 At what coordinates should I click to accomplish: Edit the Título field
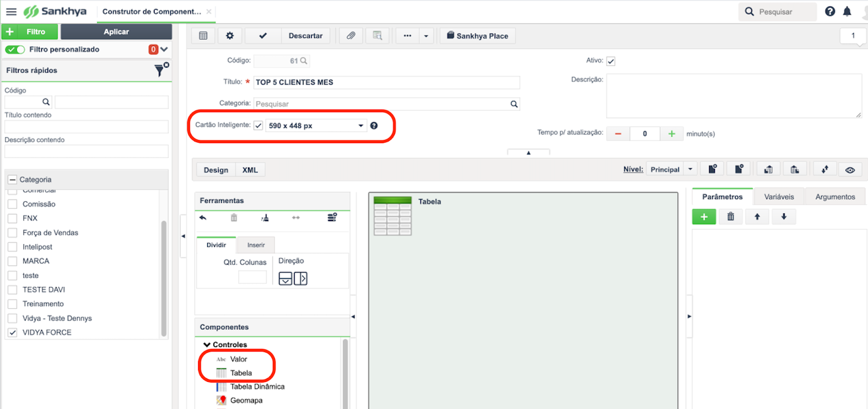coord(386,82)
